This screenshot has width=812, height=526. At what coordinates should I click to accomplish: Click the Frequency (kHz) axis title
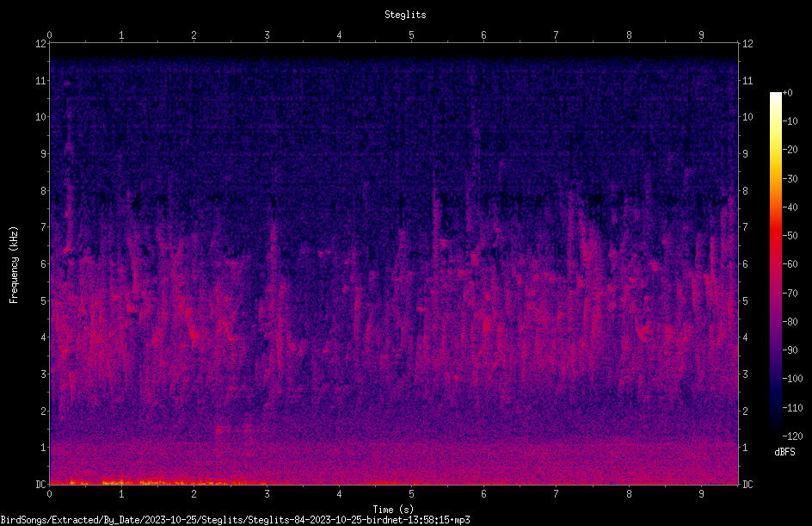click(14, 264)
